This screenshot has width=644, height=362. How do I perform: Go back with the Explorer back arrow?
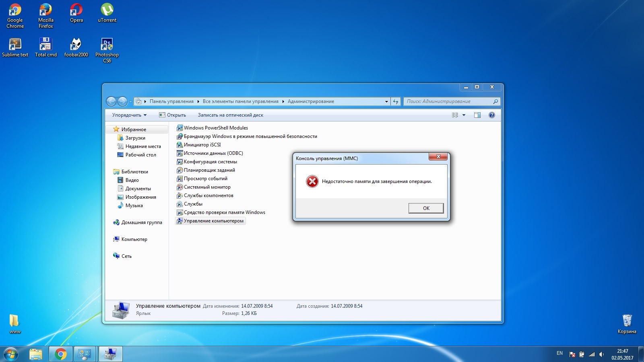(x=111, y=101)
